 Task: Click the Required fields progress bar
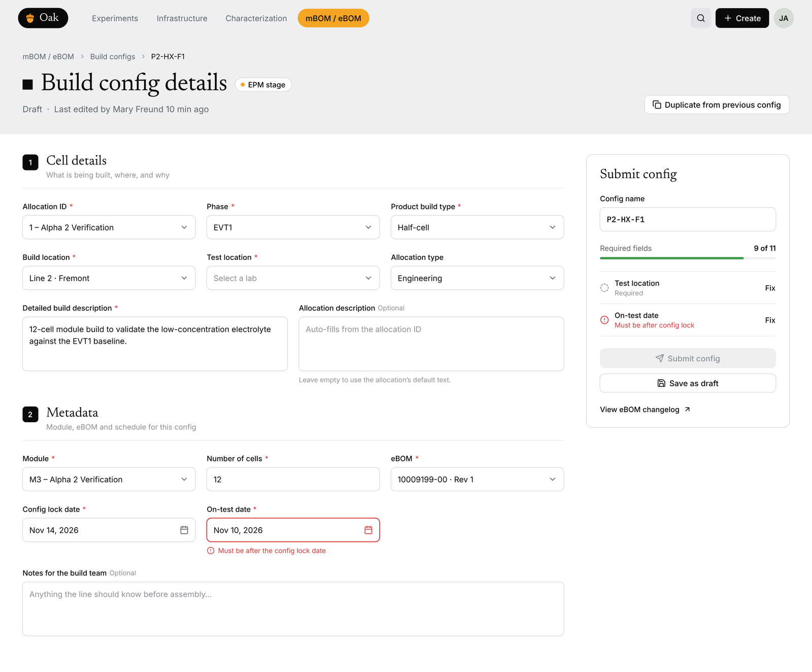coord(688,258)
